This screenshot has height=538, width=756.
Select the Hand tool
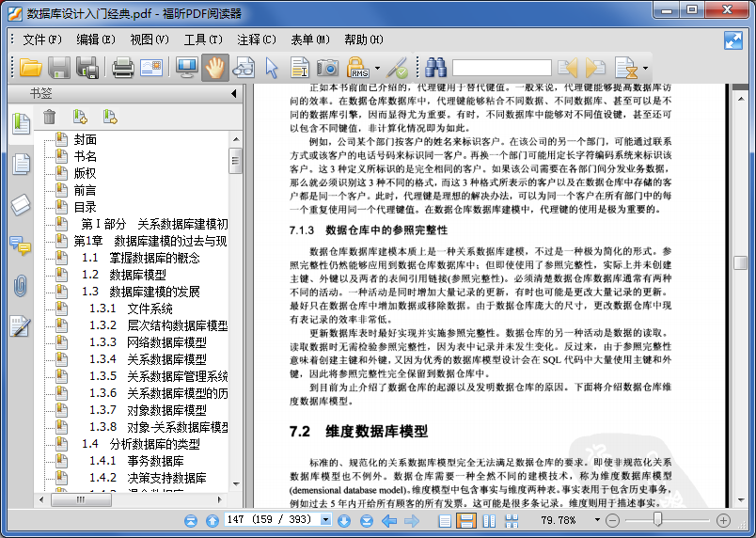click(x=215, y=68)
